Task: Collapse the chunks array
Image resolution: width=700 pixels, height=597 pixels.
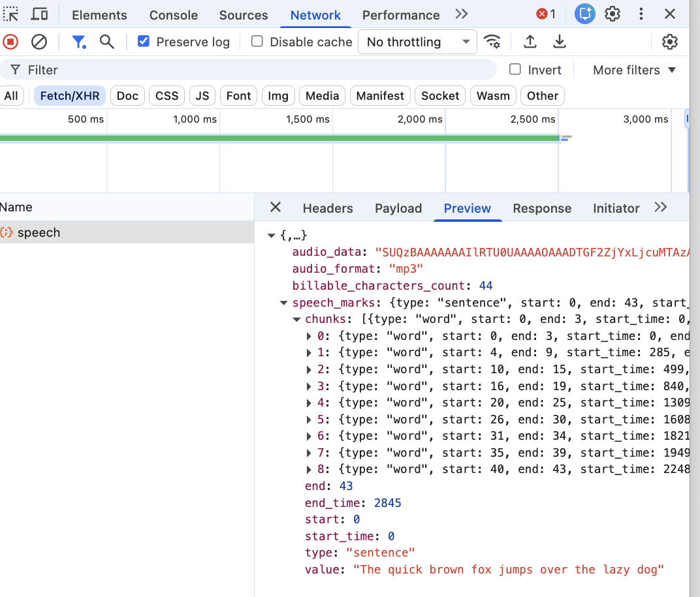Action: [296, 320]
